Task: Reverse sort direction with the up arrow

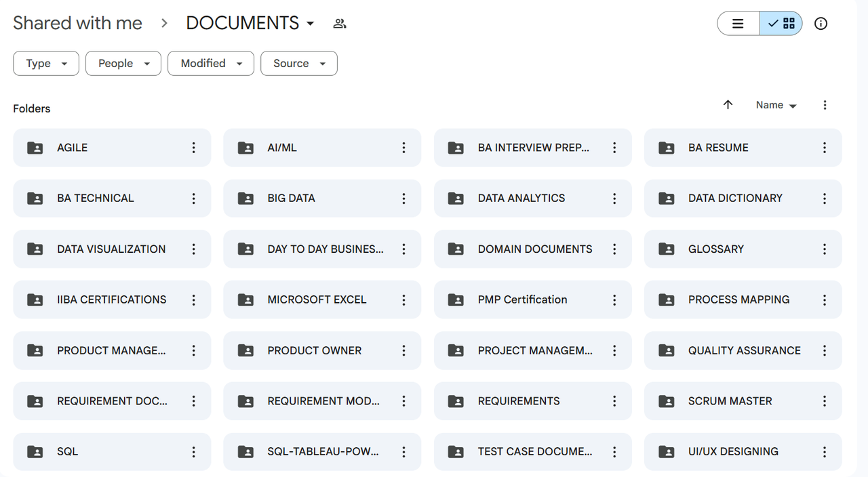Action: click(x=728, y=105)
